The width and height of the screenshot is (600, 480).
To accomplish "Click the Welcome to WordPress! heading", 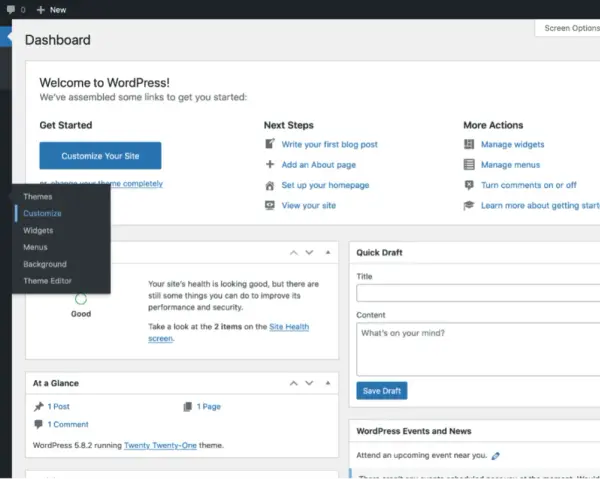I will pos(104,83).
